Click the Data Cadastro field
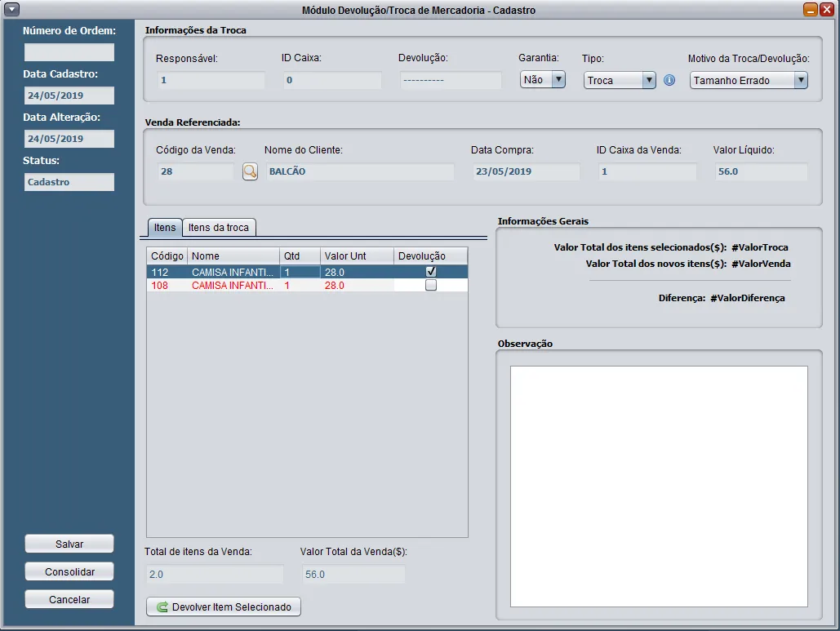 tap(69, 96)
